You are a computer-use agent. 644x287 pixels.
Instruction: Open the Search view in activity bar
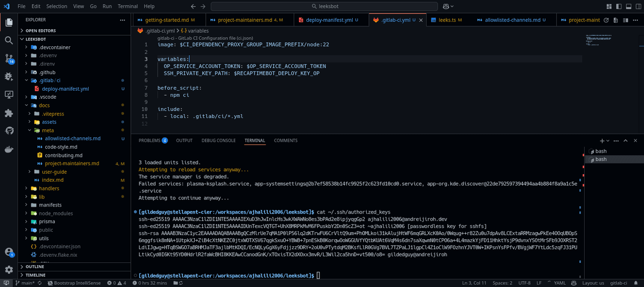click(9, 40)
